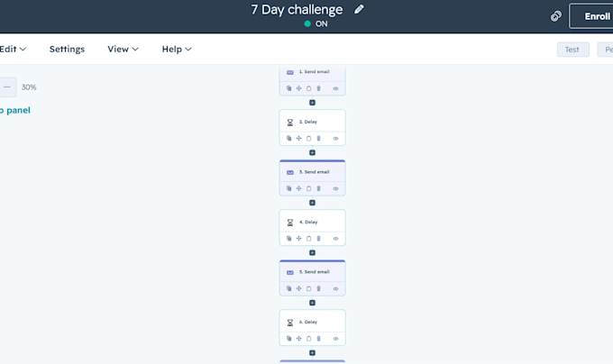Duplicate the 2. Delay action
This screenshot has width=613, height=364.
(x=288, y=138)
